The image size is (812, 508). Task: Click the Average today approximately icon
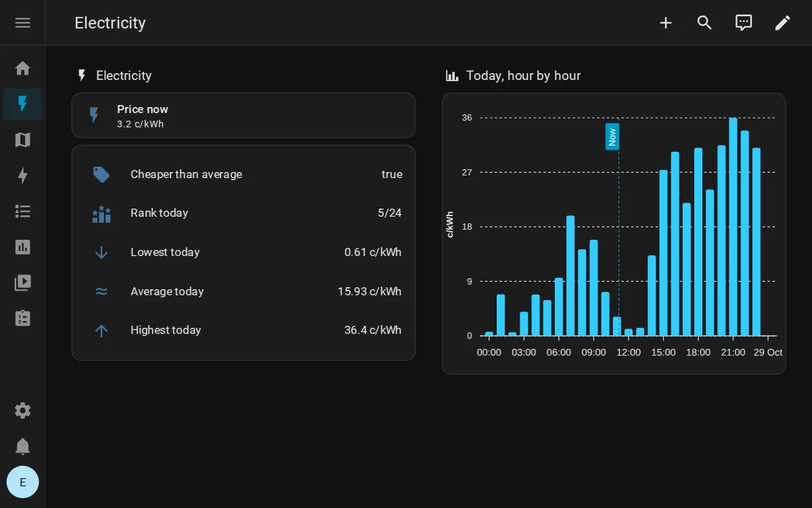[x=101, y=292]
